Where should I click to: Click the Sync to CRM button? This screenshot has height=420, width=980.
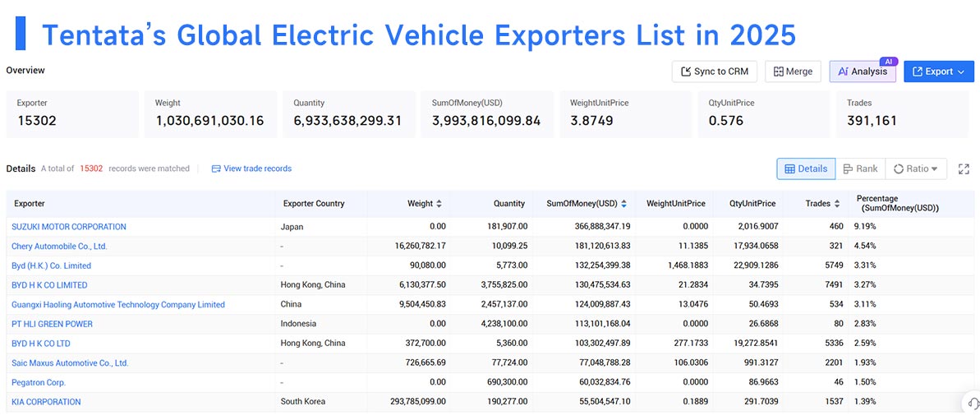tap(715, 72)
